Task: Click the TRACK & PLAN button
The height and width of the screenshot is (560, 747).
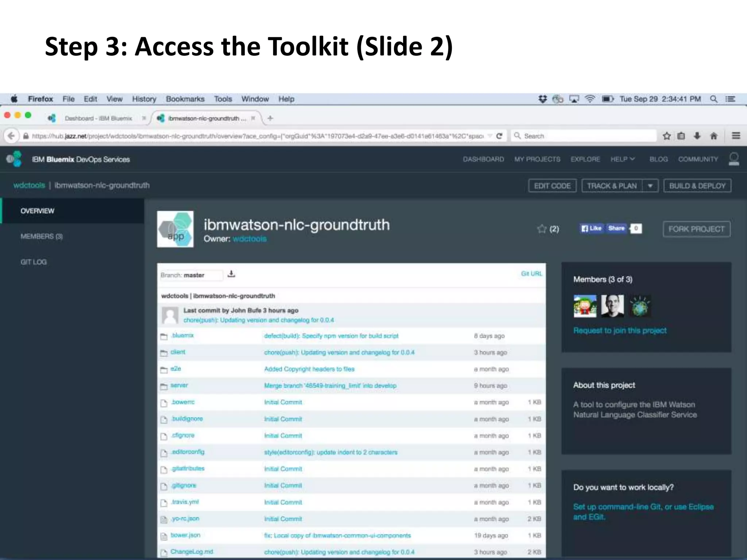Action: [x=612, y=186]
